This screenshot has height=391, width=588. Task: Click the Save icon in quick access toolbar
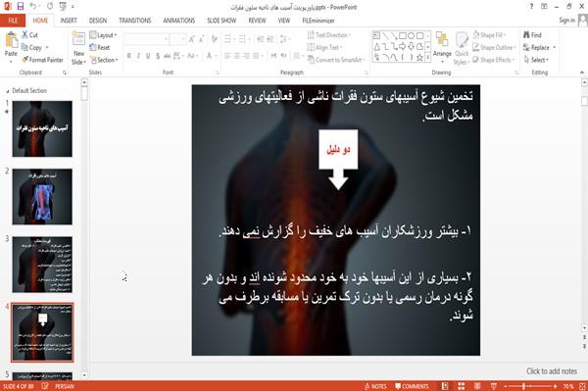coord(21,7)
